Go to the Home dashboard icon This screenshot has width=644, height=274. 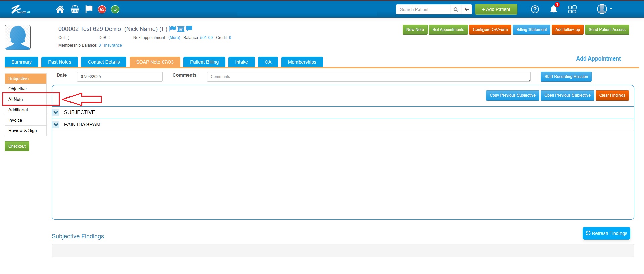[60, 9]
